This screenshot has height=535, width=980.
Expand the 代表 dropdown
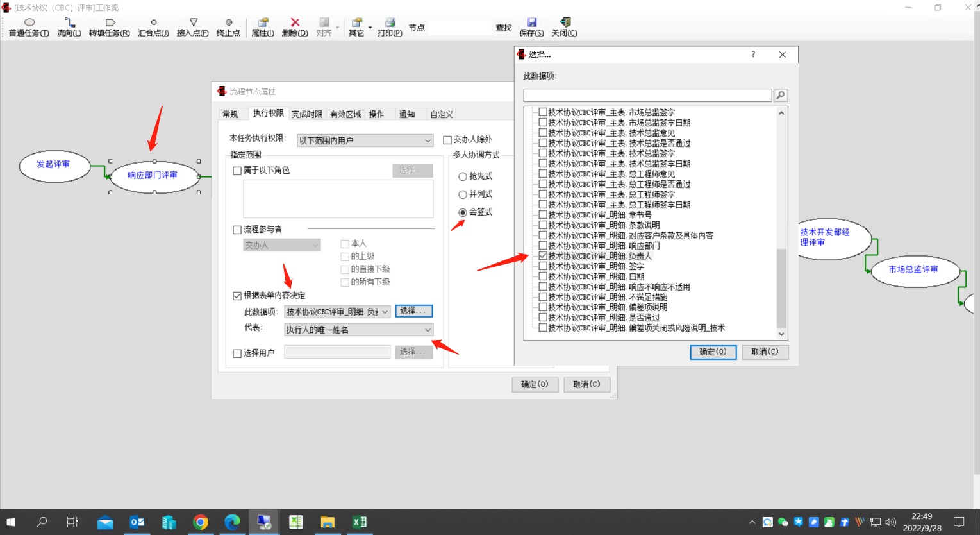358,329
